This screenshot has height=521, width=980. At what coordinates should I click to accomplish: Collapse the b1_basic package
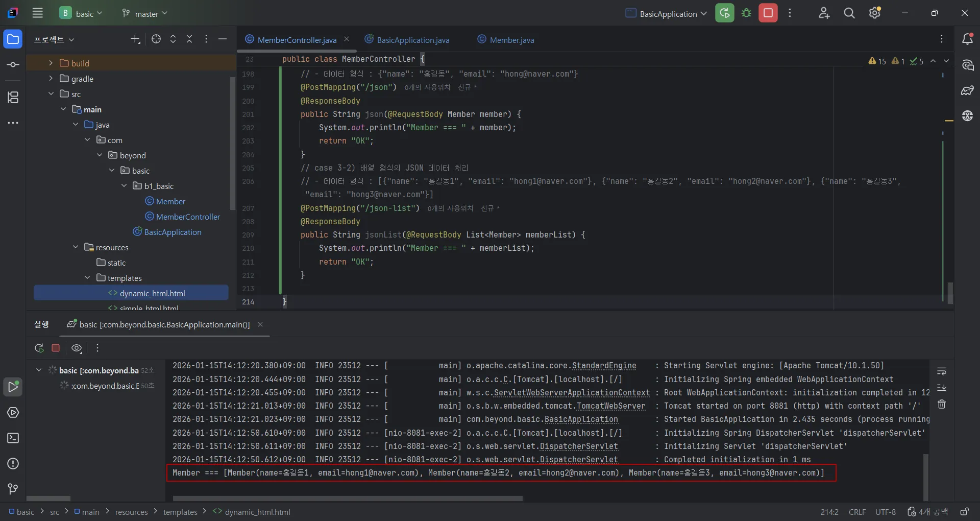pos(124,185)
